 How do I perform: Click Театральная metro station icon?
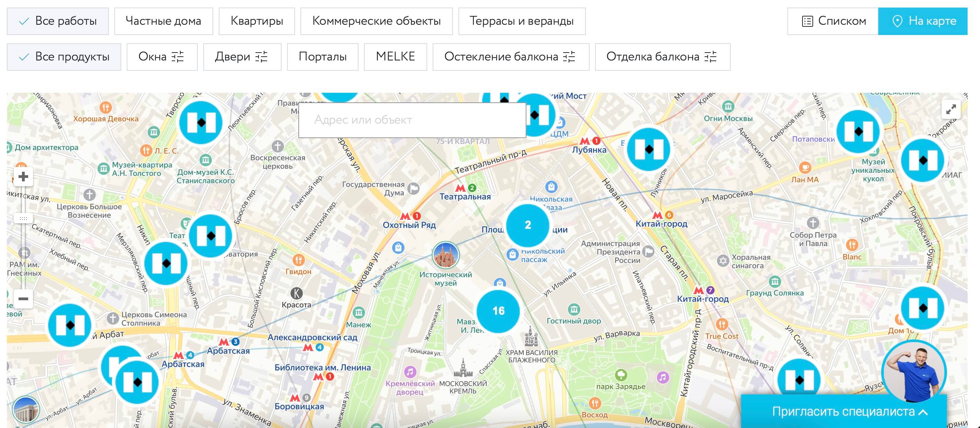point(461,188)
